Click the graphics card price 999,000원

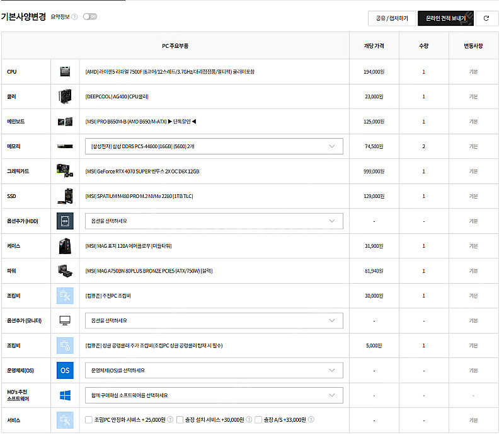[x=374, y=171]
